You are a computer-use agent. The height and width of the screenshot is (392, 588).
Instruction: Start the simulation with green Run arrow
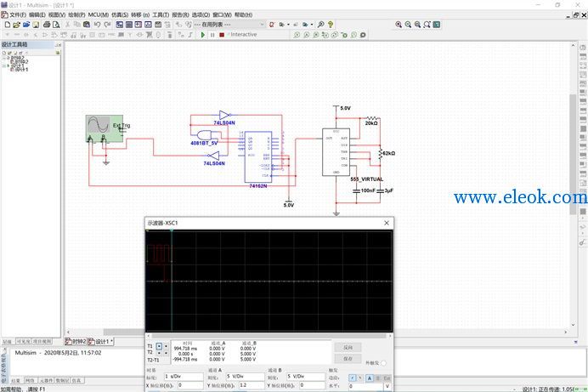[x=202, y=35]
